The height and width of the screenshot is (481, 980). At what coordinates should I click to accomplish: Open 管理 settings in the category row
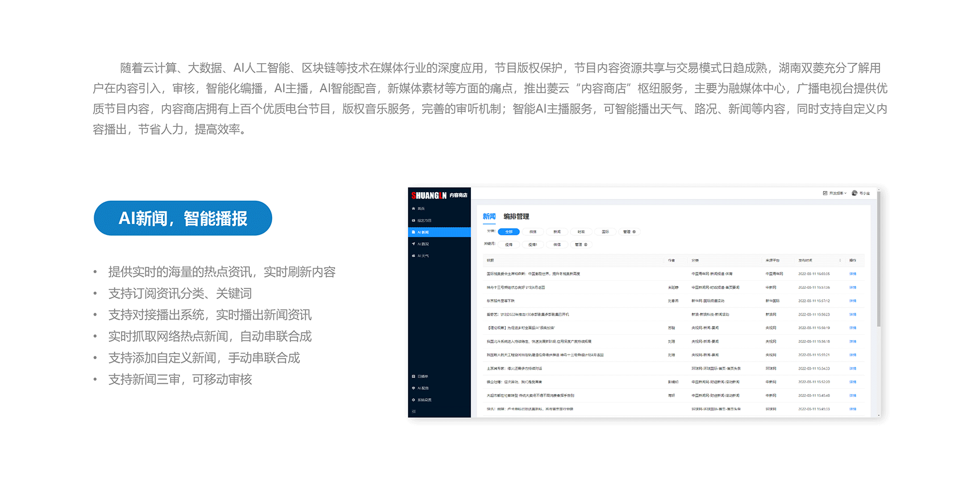coord(629,232)
